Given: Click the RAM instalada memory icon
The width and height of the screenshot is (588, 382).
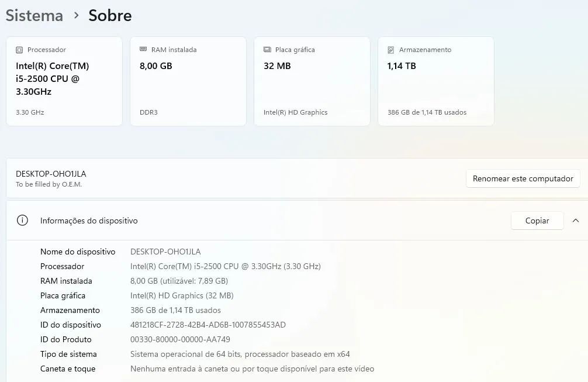Looking at the screenshot, I should 143,49.
